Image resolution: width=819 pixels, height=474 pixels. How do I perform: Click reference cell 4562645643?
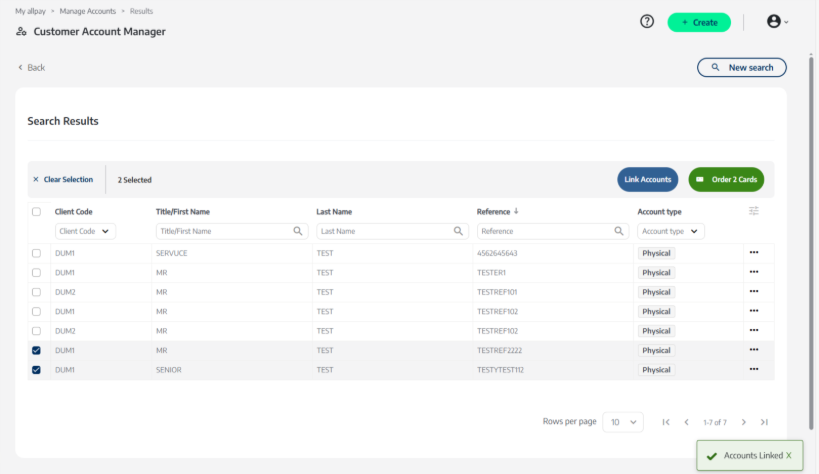click(x=497, y=253)
